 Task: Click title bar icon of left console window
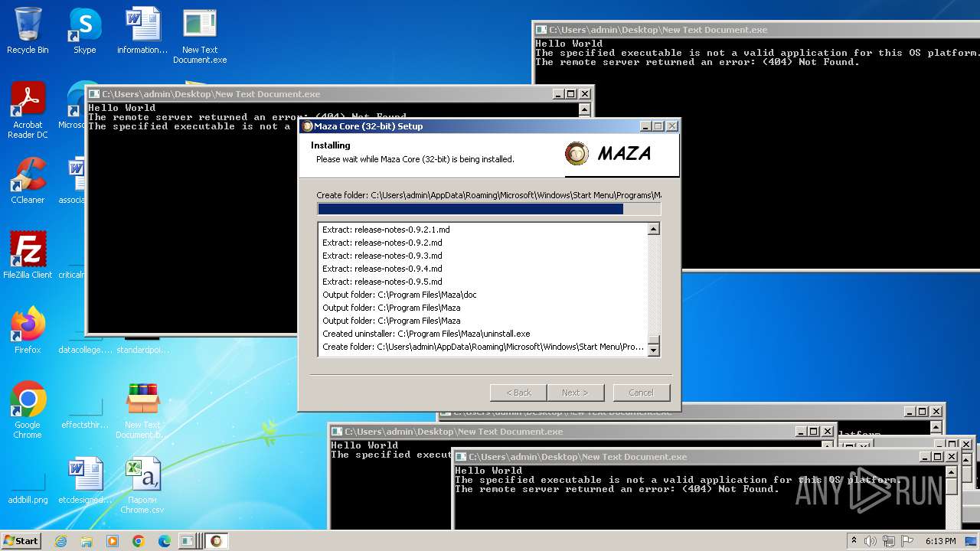(x=94, y=94)
